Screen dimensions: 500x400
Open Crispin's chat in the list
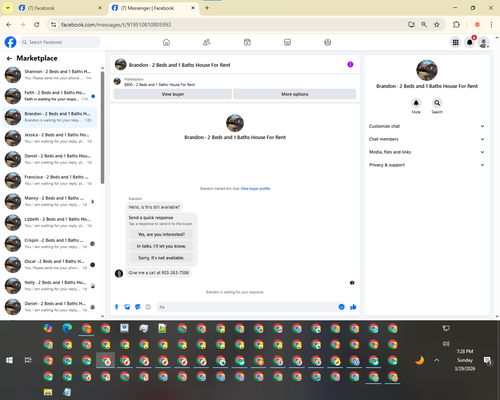coord(50,244)
